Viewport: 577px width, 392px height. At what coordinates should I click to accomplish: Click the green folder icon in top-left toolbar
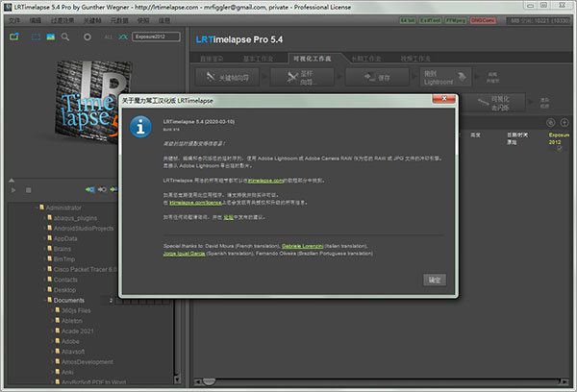[13, 37]
